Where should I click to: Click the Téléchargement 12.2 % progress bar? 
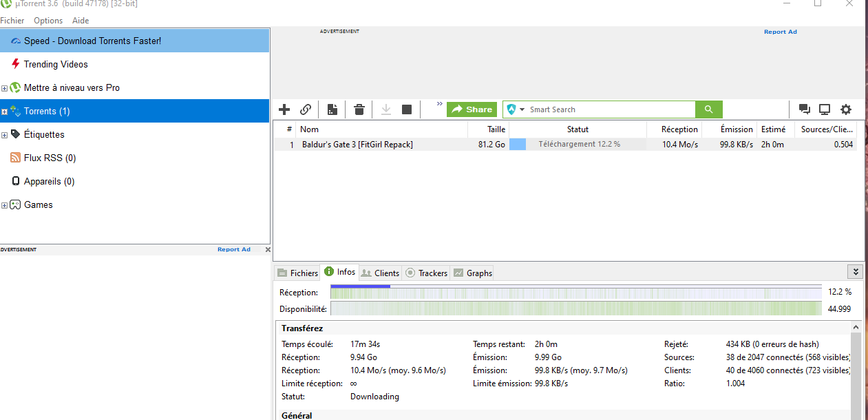[x=578, y=145]
